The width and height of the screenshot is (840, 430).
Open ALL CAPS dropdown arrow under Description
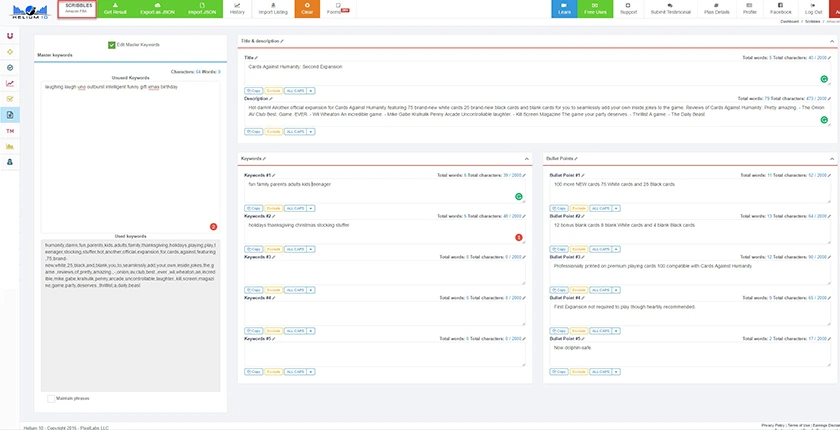click(311, 131)
